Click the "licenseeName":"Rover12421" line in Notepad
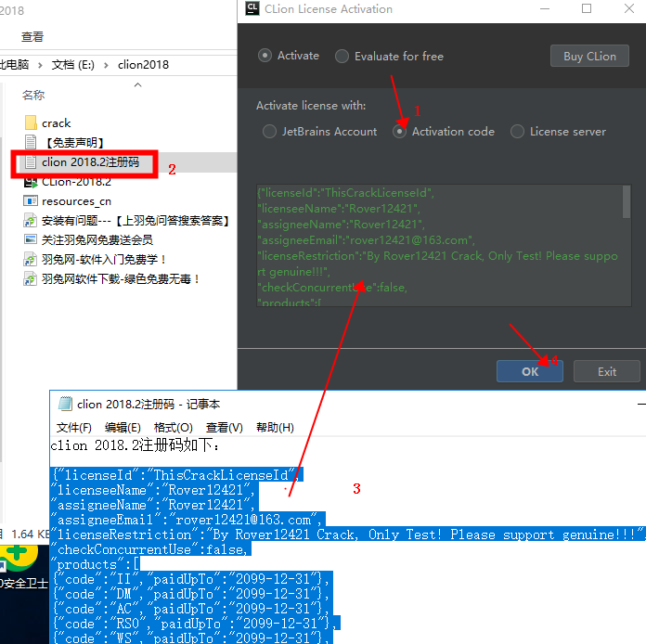 point(153,490)
